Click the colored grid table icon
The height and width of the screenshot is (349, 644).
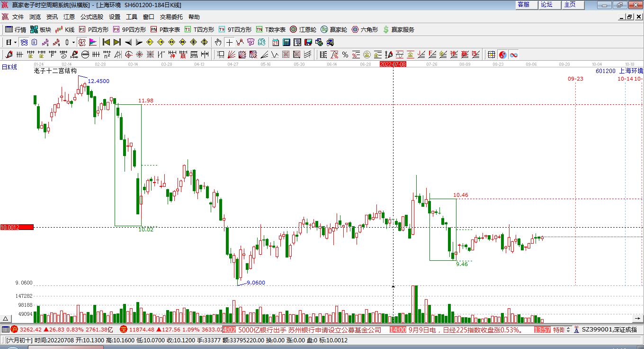(x=492, y=55)
